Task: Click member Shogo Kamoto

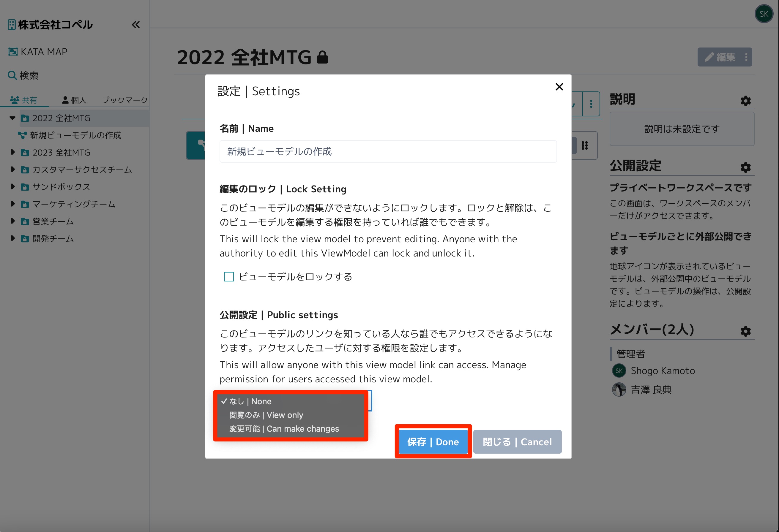Action: 663,371
